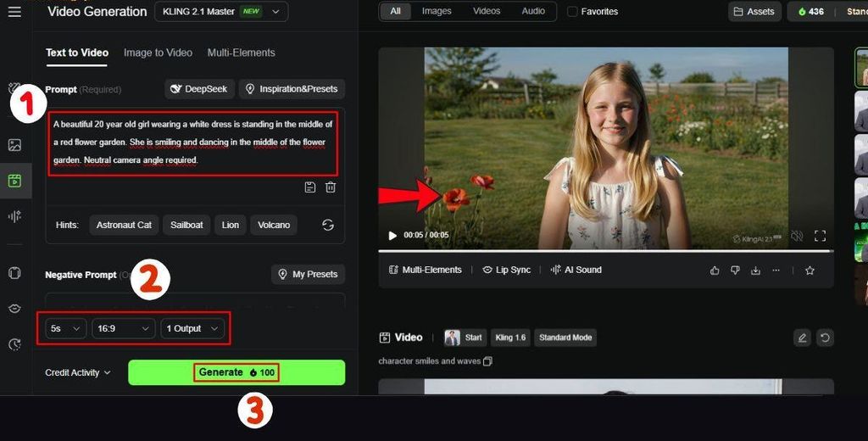Image resolution: width=868 pixels, height=441 pixels.
Task: Unmute the video sound
Action: pyautogui.click(x=796, y=236)
